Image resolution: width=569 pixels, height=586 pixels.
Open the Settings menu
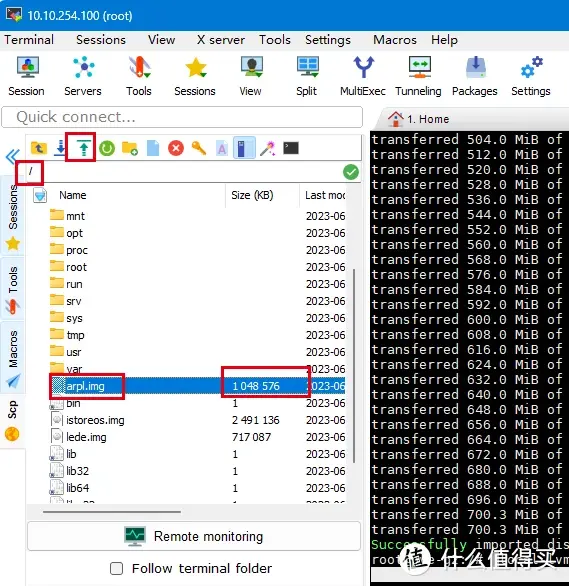(328, 40)
